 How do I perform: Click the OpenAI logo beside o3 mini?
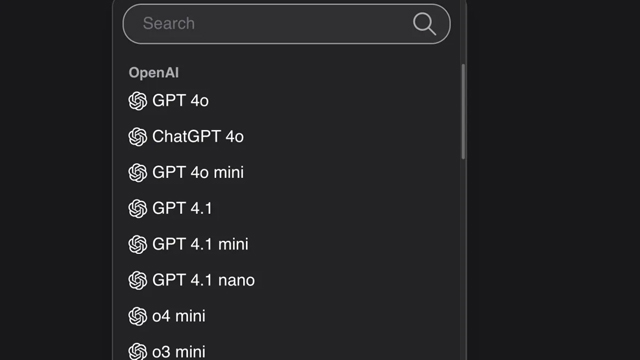pos(138,351)
